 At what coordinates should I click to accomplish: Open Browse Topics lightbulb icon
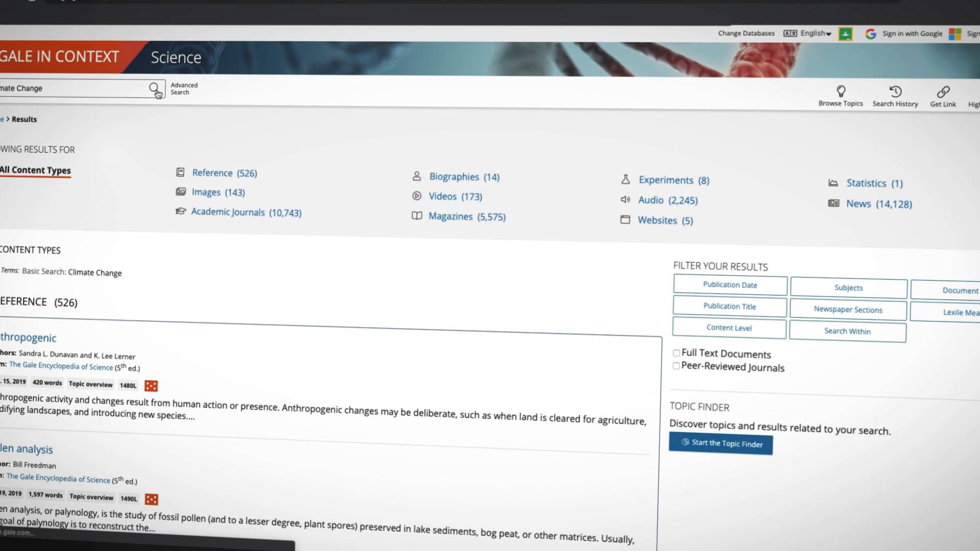841,91
